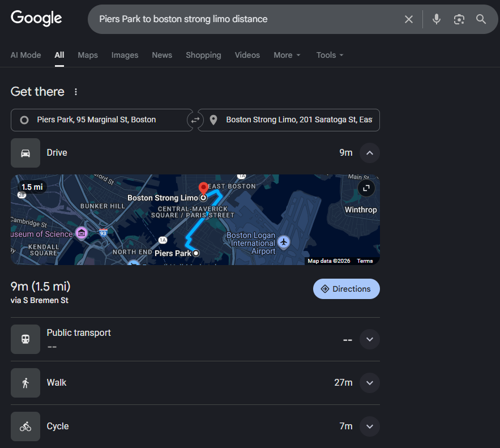Switch to the Images tab
This screenshot has width=500, height=448.
click(125, 55)
